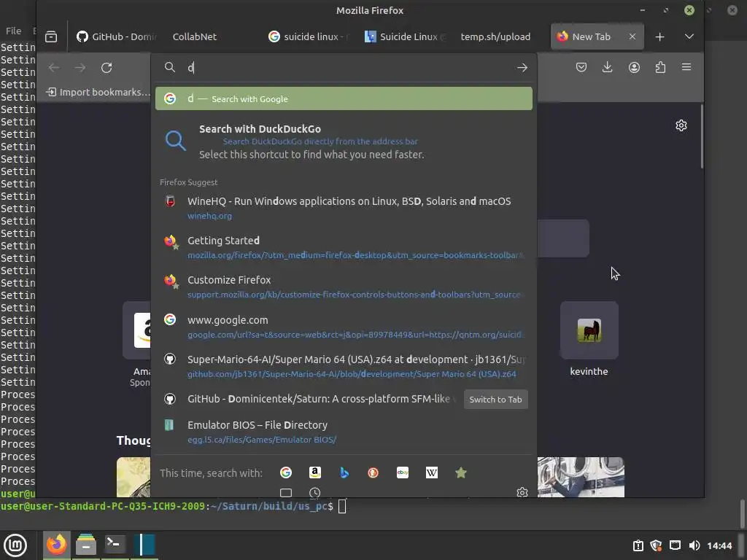Select the 'd — Search with Google' suggestion
The height and width of the screenshot is (560, 747).
[x=344, y=98]
